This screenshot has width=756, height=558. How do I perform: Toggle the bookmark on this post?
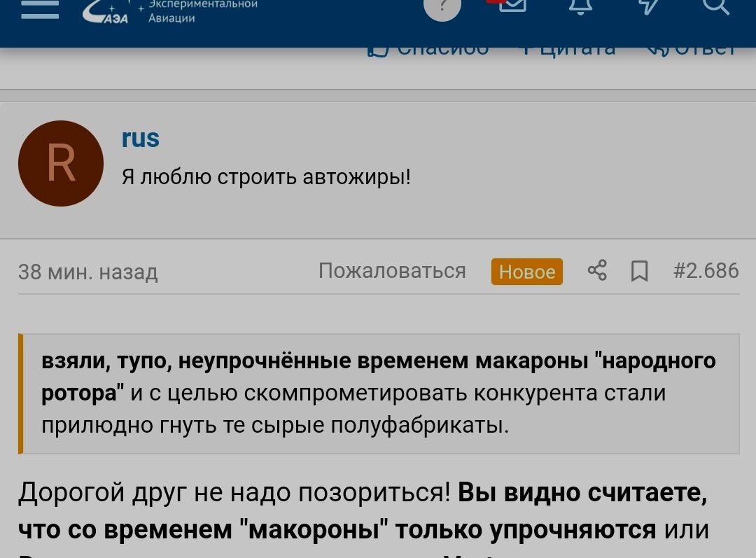(640, 271)
